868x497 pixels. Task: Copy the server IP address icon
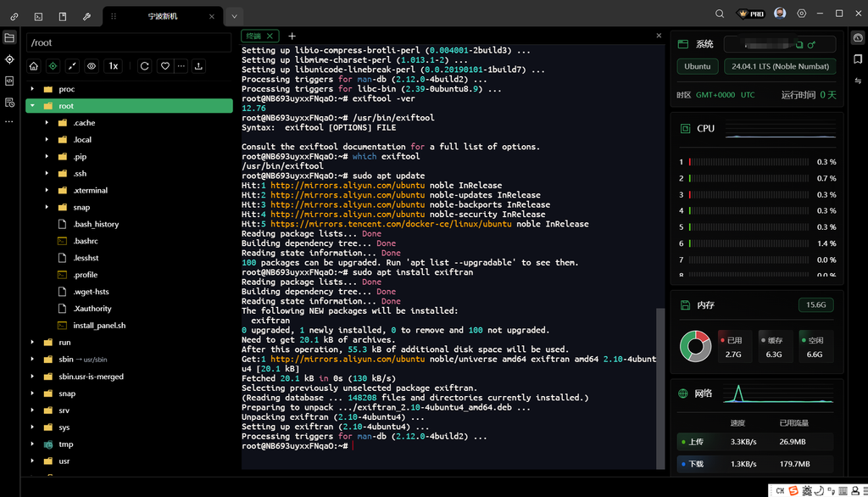point(799,44)
